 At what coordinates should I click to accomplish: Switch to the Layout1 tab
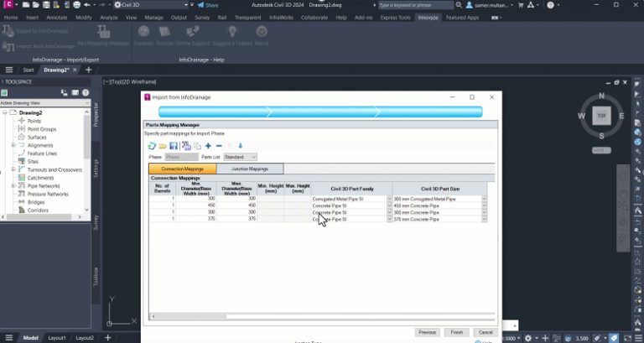coord(57,338)
